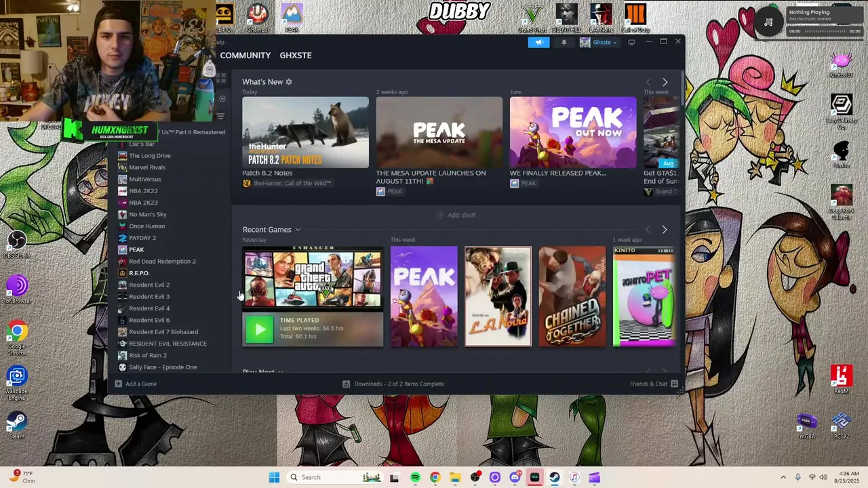Open the clock showing 4:36 AM
The image size is (868, 488).
(848, 477)
